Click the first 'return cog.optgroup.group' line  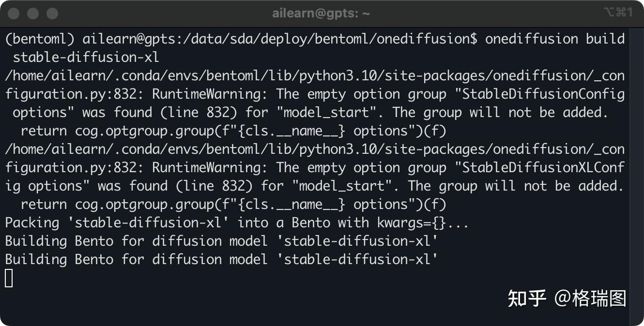coord(232,131)
